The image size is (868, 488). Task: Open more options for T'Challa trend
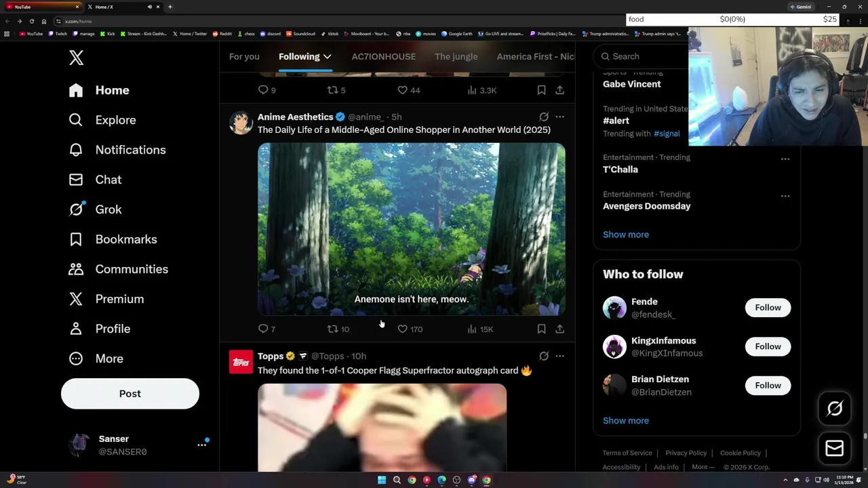[785, 159]
